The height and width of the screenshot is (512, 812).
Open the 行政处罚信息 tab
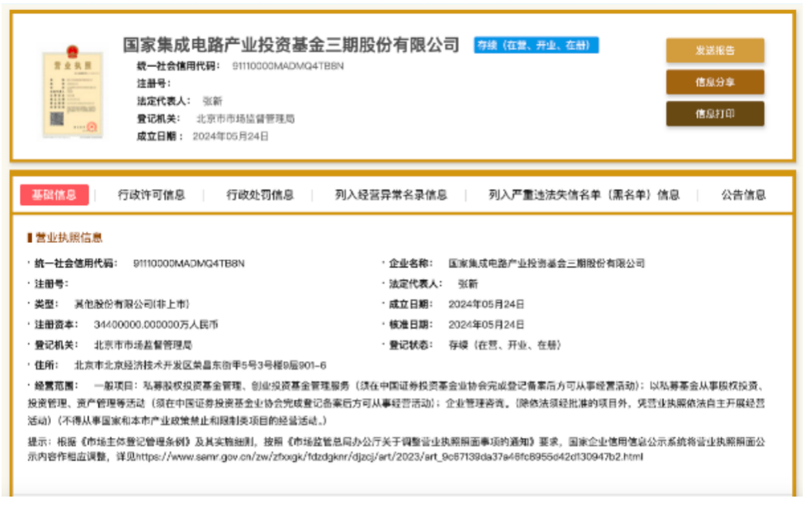pos(260,195)
